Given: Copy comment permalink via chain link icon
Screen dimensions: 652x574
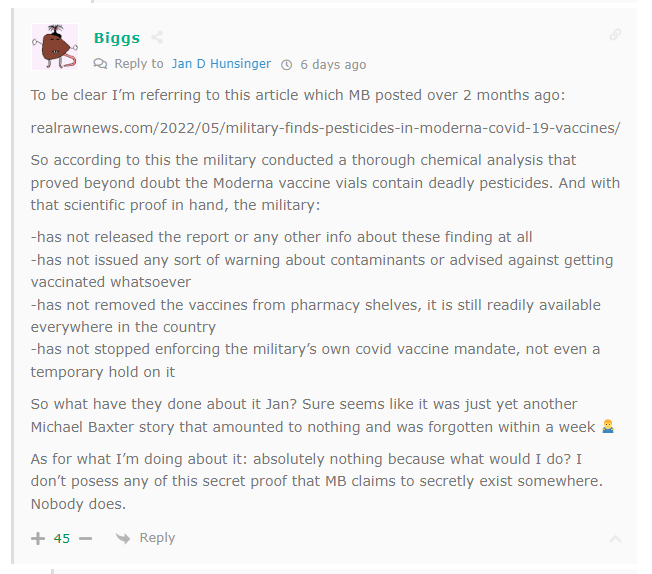Looking at the screenshot, I should tap(615, 35).
